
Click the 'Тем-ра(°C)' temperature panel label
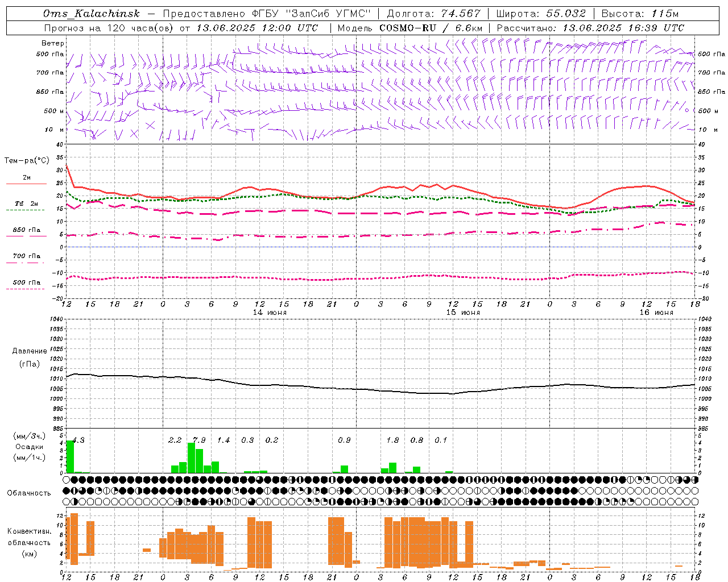tap(27, 161)
